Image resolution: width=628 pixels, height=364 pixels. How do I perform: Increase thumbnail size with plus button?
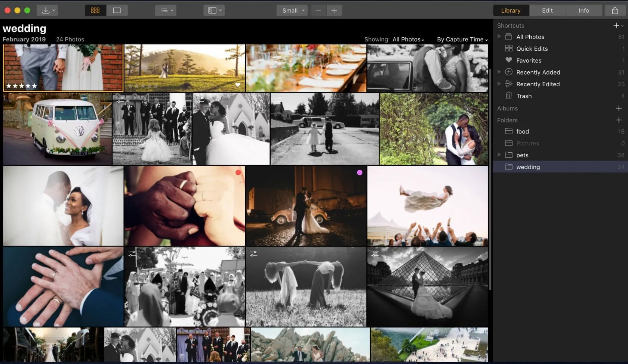[334, 10]
